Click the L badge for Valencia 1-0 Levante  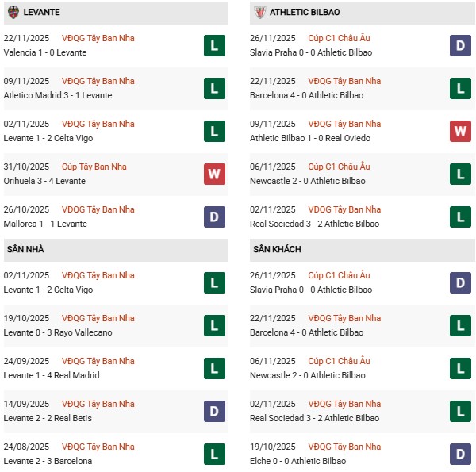point(214,45)
